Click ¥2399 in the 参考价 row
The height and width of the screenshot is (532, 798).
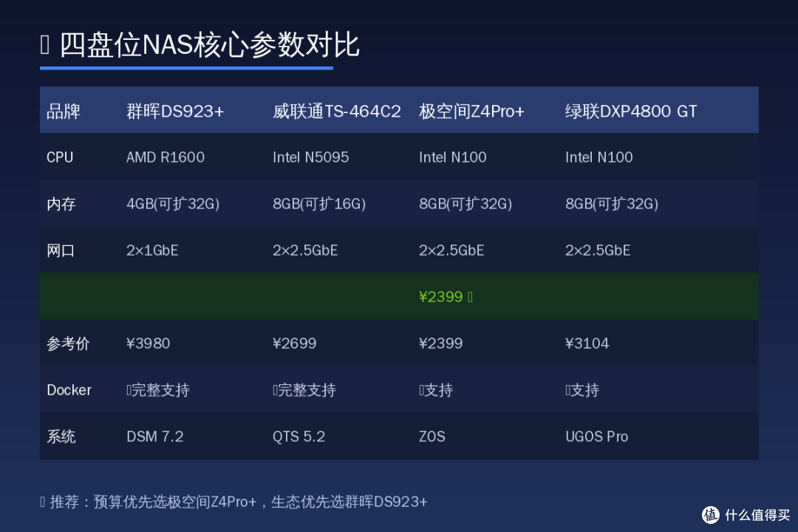pos(440,344)
